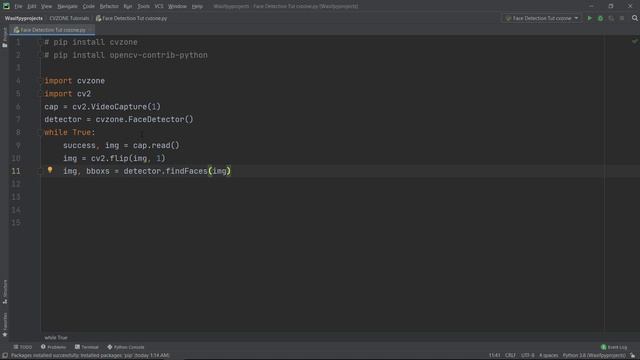Click the PyCharm logo in the title bar
Image resolution: width=640 pixels, height=360 pixels.
coord(6,6)
